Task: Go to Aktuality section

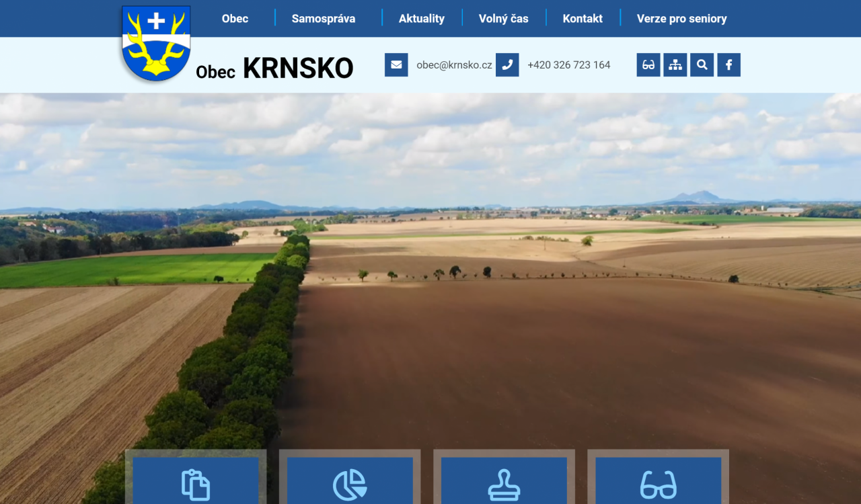Action: pos(421,19)
